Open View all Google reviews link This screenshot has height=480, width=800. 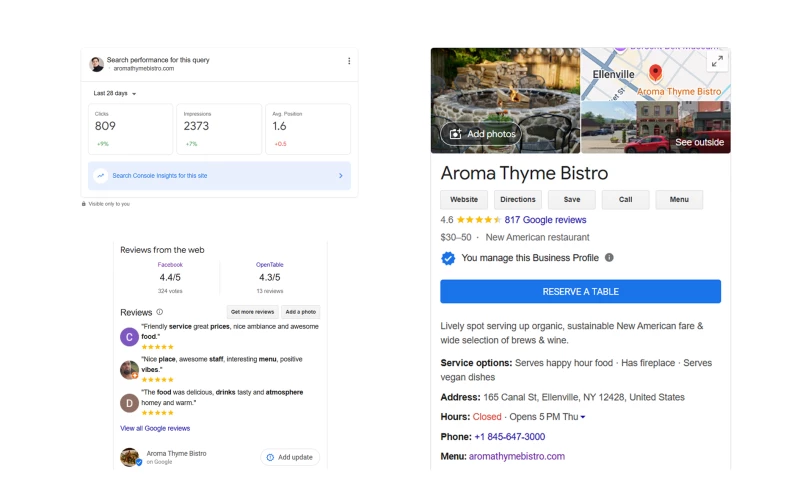pyautogui.click(x=155, y=428)
